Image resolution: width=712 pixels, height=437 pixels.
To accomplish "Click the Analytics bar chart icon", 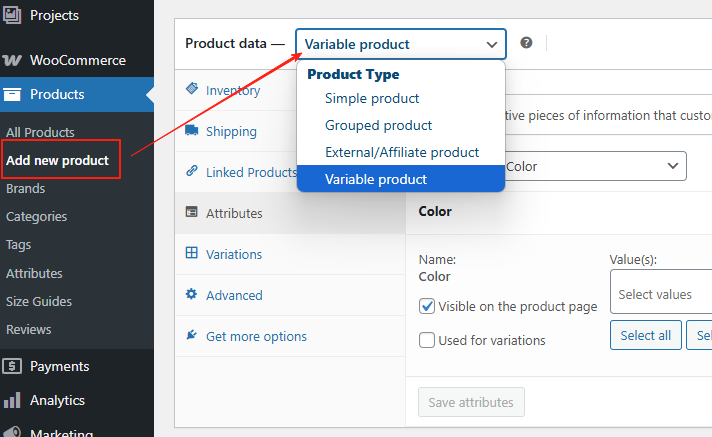I will pos(13,400).
